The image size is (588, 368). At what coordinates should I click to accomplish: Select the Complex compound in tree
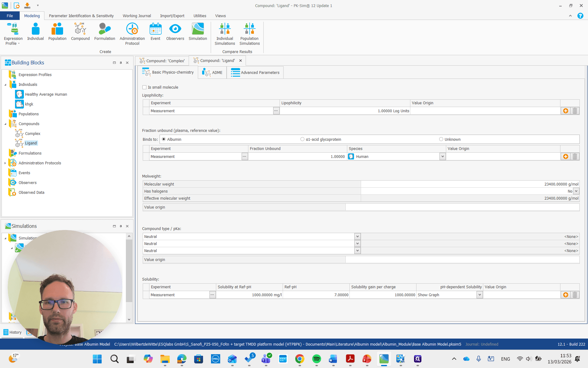[x=33, y=134]
